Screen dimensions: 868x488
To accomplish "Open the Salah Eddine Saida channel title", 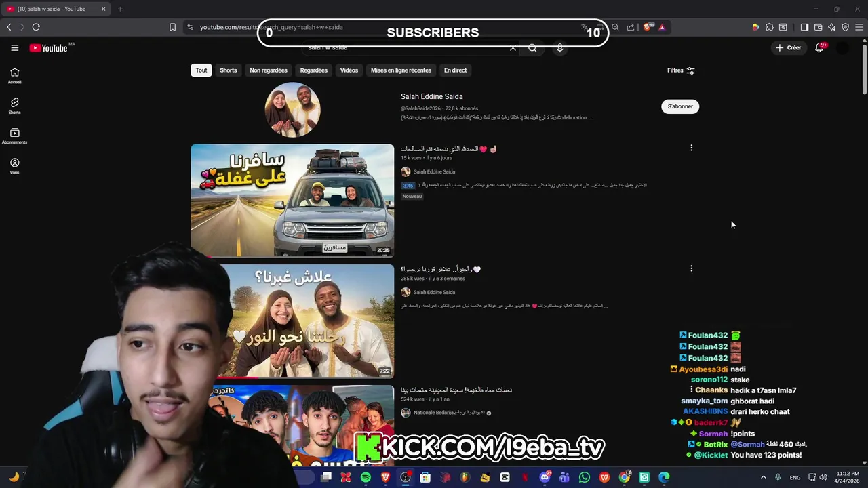I will point(431,96).
